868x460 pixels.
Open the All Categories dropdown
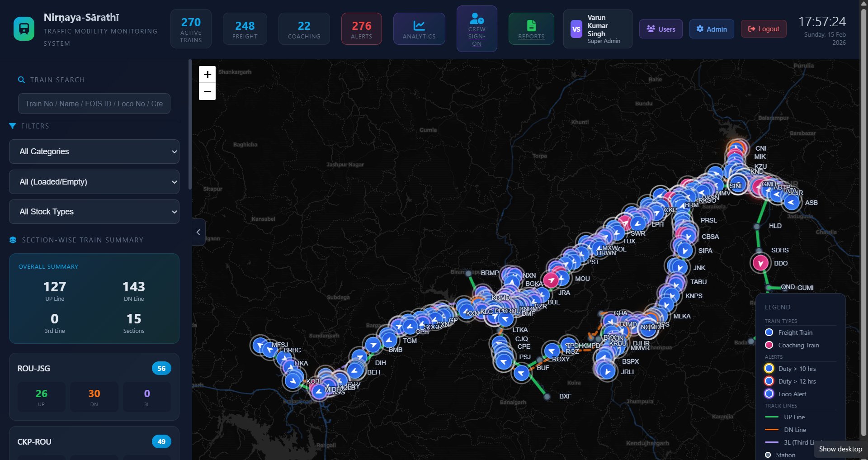(94, 152)
